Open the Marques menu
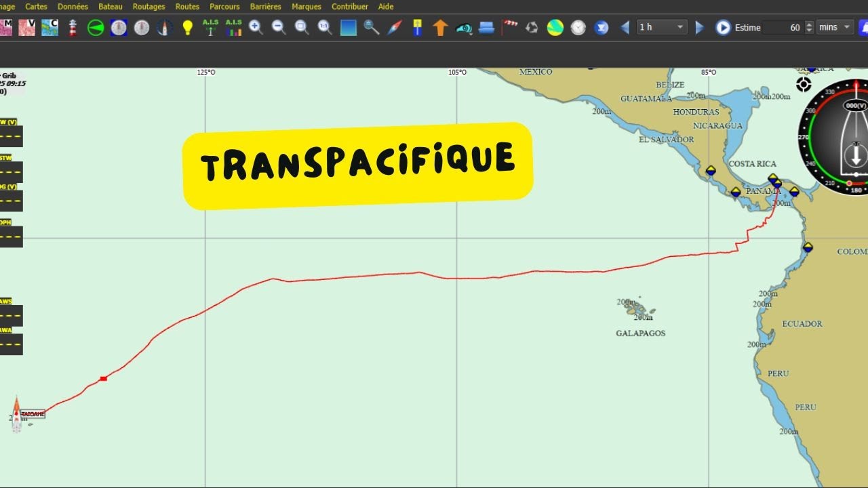Screen dimensions: 868x488 pyautogui.click(x=307, y=6)
